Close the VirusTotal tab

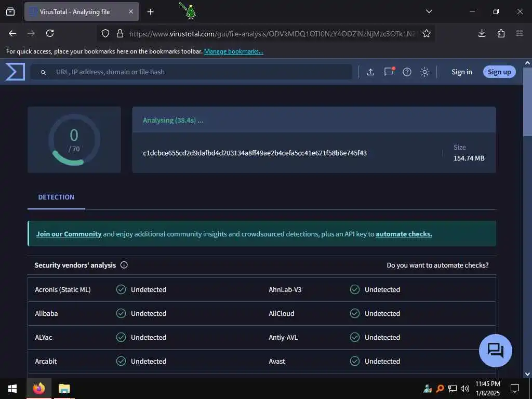coord(131,12)
